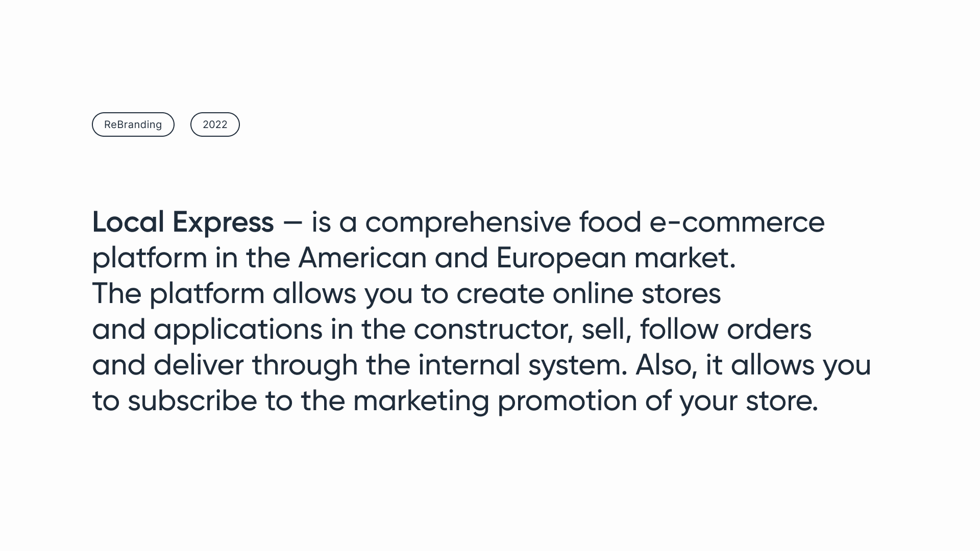
Task: Click the word European in the paragraph
Action: (561, 259)
